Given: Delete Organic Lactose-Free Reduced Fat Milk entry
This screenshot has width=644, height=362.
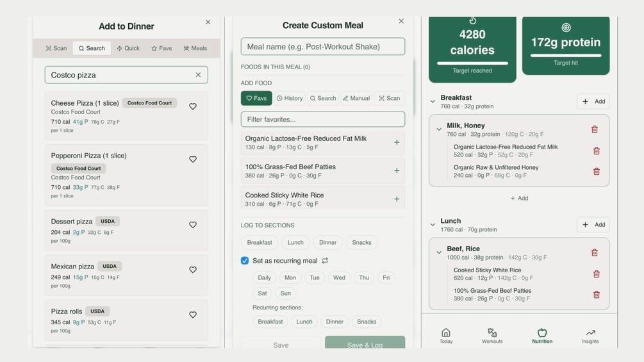Looking at the screenshot, I should [597, 151].
